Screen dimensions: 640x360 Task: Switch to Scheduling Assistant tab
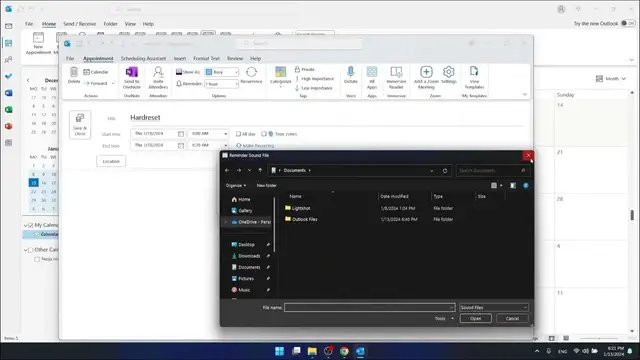click(143, 58)
